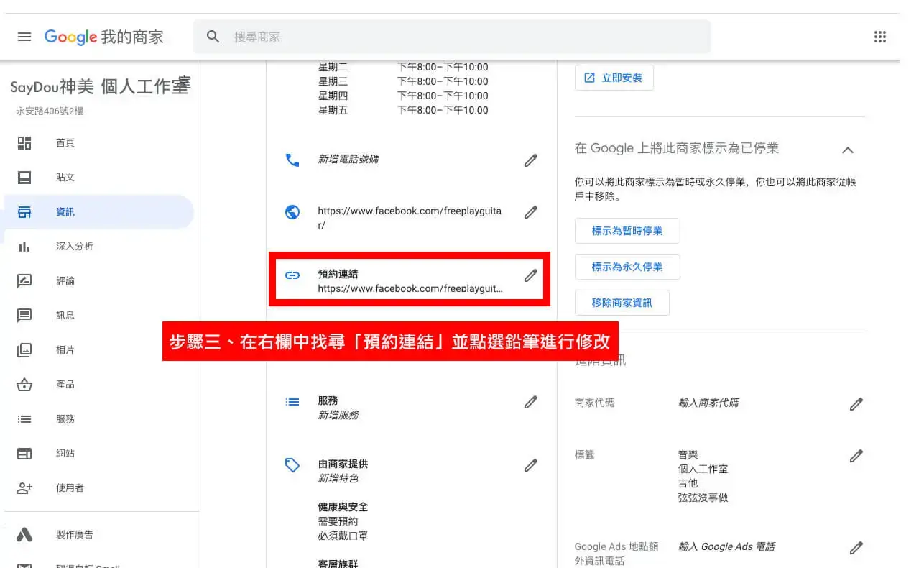The image size is (924, 568).
Task: Click the 需要預約 attribute text
Action: (338, 521)
